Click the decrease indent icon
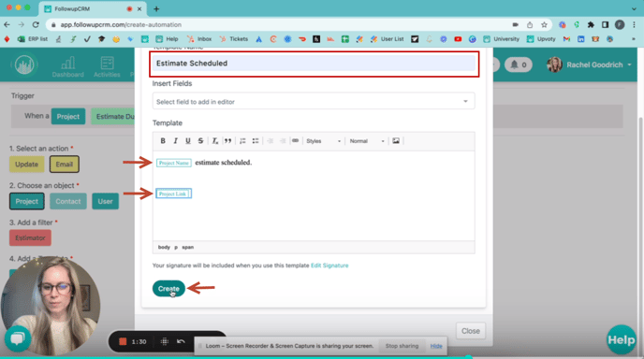The height and width of the screenshot is (359, 644). [271, 141]
